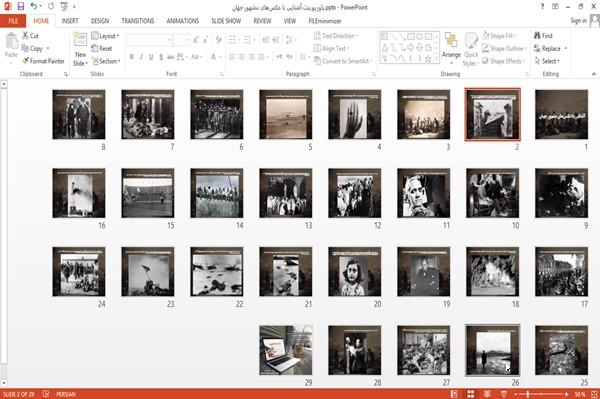Undo last action in quick access toolbar
Screen dimensions: 600x399
(x=33, y=6)
